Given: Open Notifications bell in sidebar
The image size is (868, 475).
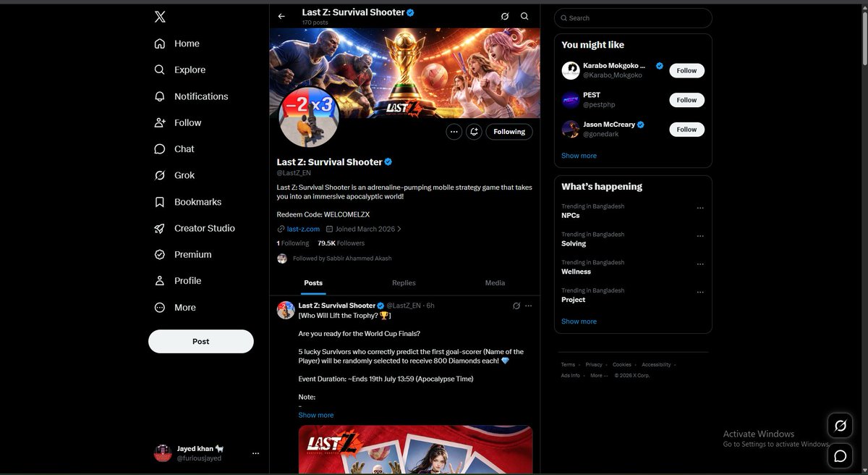Looking at the screenshot, I should click(160, 96).
